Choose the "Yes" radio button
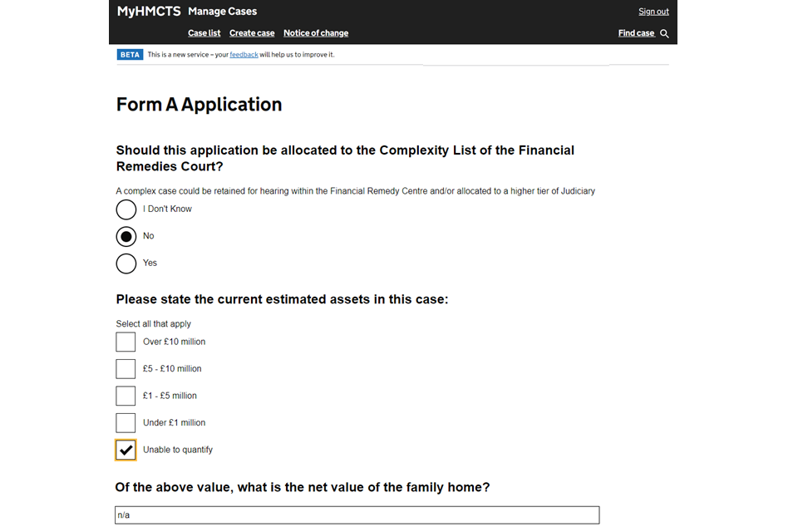The height and width of the screenshot is (532, 798). click(x=126, y=263)
